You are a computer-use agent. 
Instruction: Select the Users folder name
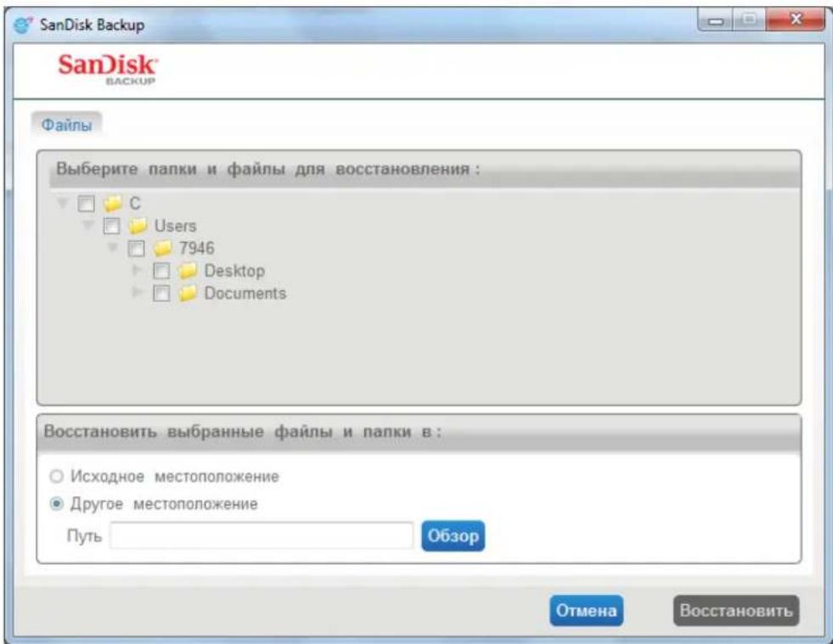click(175, 226)
